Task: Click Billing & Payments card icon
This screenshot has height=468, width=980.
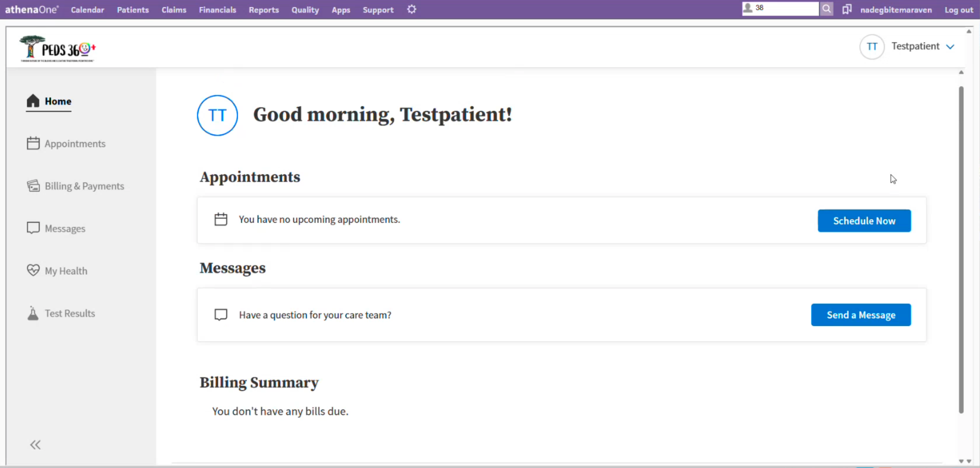Action: click(33, 186)
